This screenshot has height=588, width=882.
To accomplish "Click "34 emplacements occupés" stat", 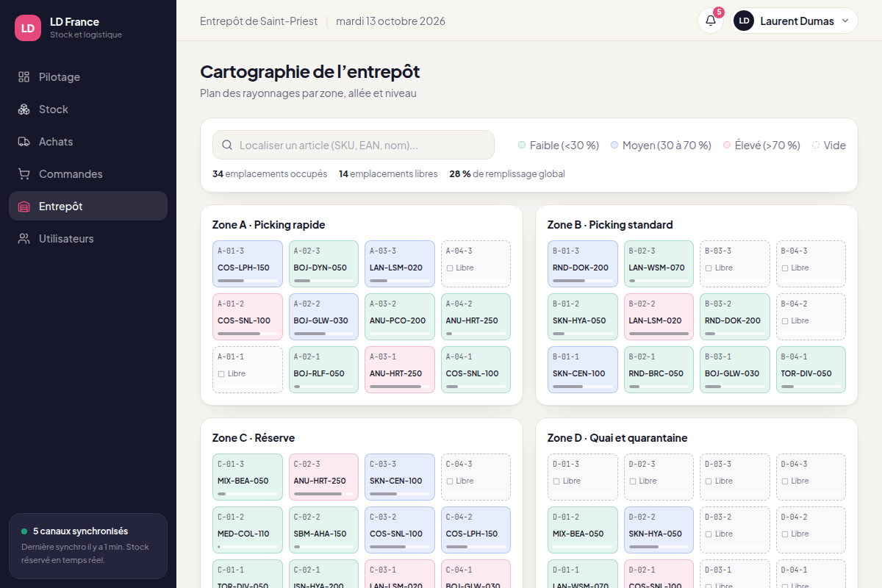I will point(270,174).
